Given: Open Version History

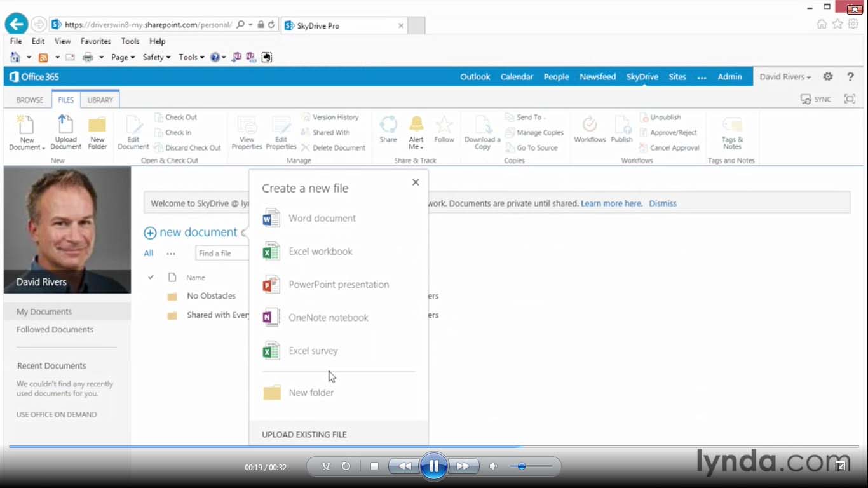Looking at the screenshot, I should [x=330, y=117].
